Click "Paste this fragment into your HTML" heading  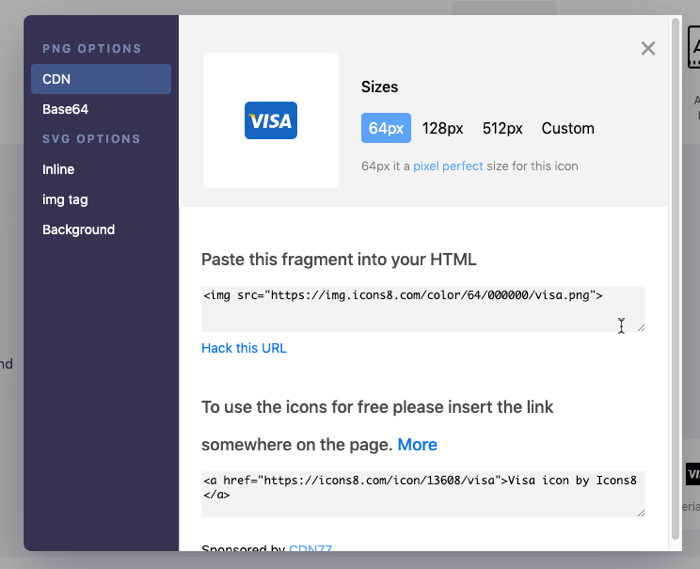339,259
